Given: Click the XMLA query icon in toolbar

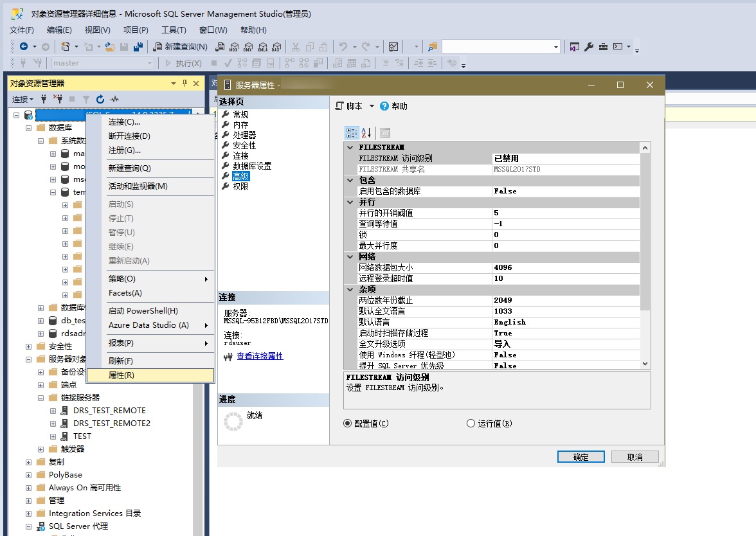Looking at the screenshot, I should point(262,47).
